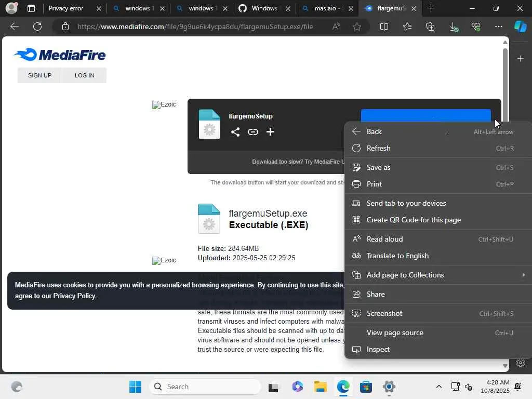Click the browser back arrow in toolbar
Viewport: 532px width, 399px height.
click(14, 26)
